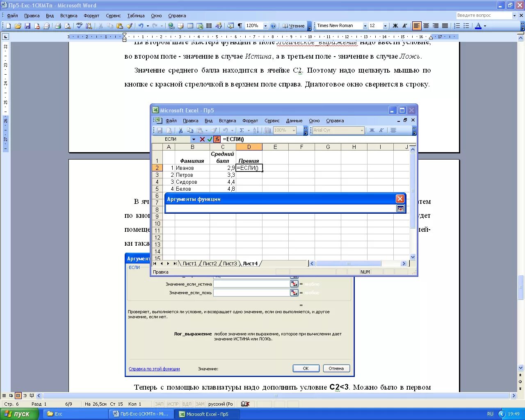Open a file with the folder icon

pyautogui.click(x=18, y=26)
